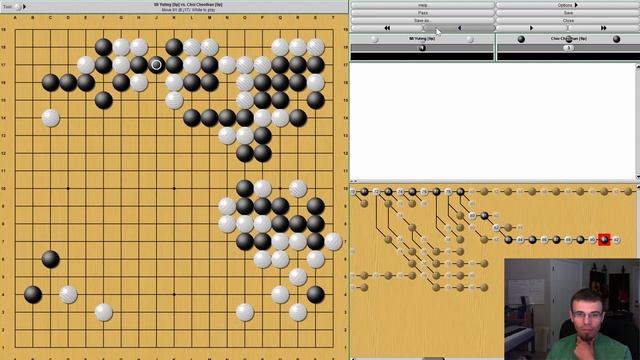Select move 77 black node on the main line
The width and height of the screenshot is (640, 360).
[436, 191]
